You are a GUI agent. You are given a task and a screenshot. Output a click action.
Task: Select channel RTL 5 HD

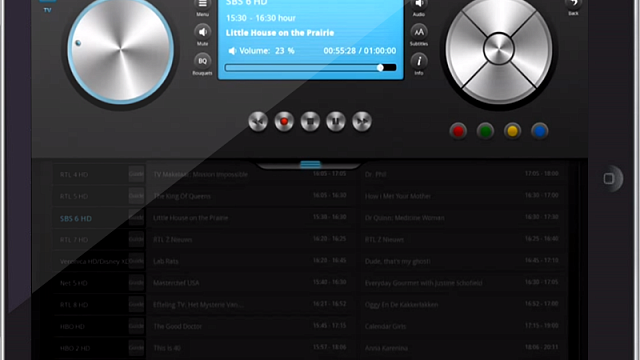[x=74, y=196]
